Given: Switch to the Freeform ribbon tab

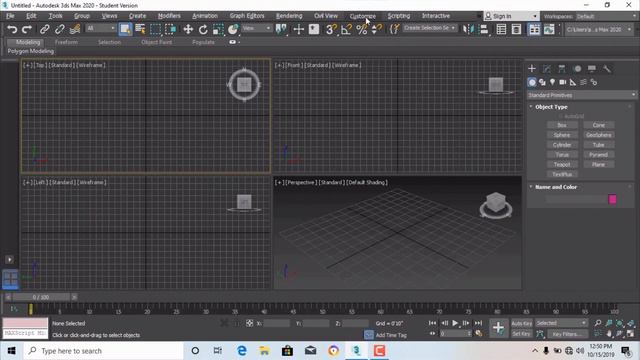Looking at the screenshot, I should (66, 42).
